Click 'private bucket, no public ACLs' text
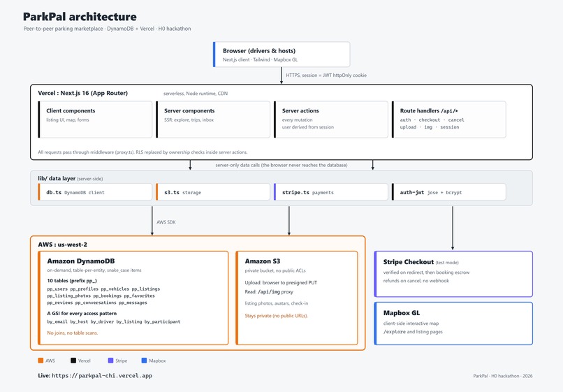Image resolution: width=563 pixels, height=392 pixels. tap(275, 270)
